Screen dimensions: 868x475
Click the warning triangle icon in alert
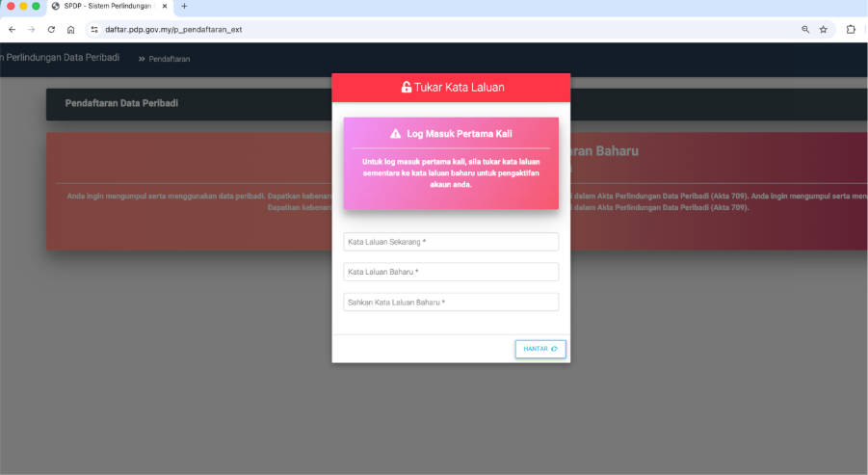(x=395, y=133)
